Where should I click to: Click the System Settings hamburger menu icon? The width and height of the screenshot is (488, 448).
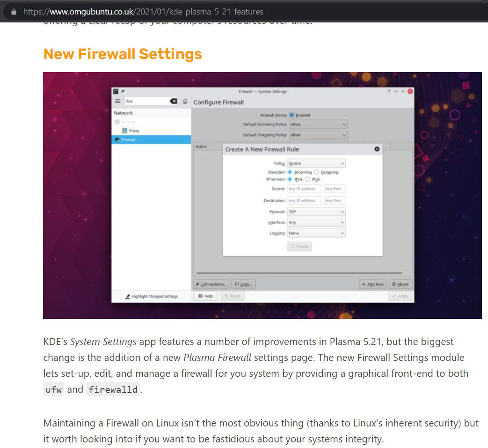point(117,101)
